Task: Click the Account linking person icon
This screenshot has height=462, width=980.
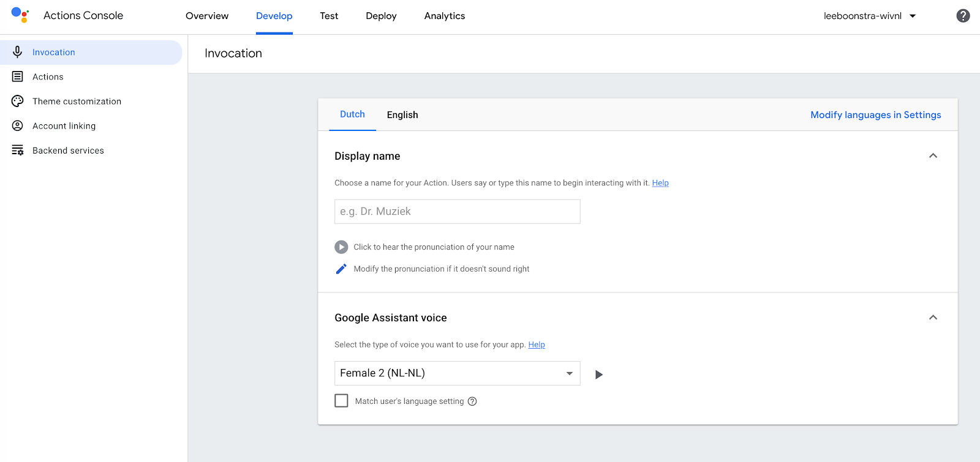Action: 18,125
